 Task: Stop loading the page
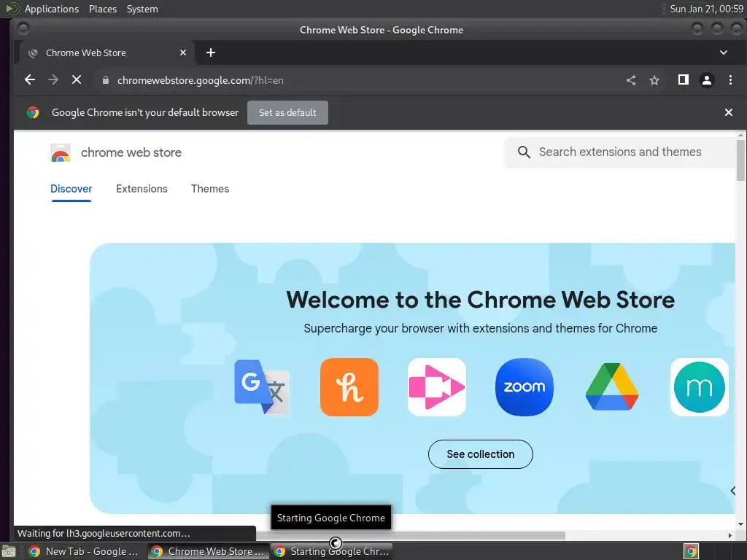[77, 80]
